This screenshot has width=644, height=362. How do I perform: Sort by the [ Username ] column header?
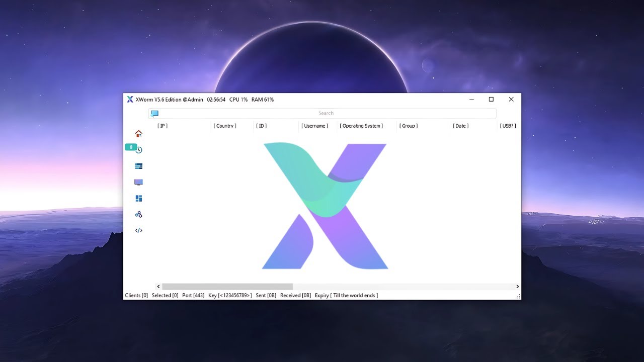pyautogui.click(x=315, y=126)
